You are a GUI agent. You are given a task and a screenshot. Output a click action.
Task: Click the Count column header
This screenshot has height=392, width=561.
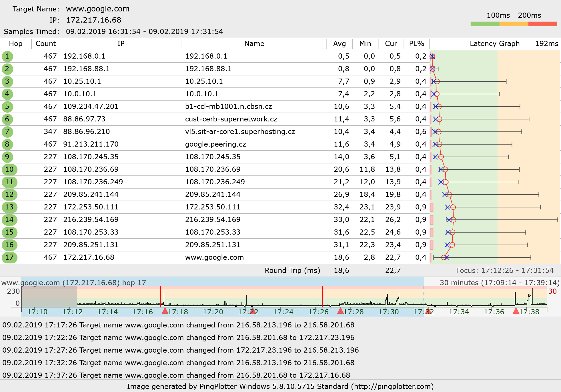[x=45, y=44]
